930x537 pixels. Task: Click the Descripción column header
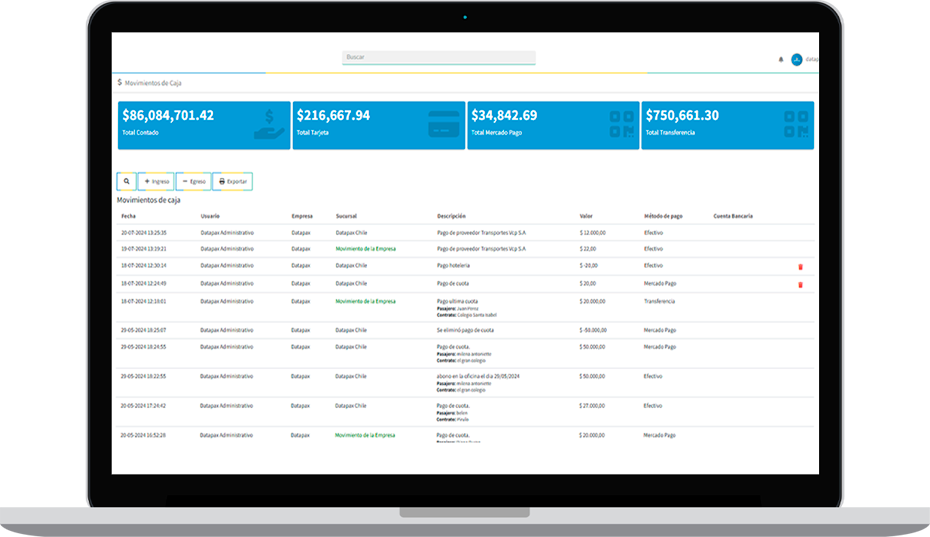coord(451,216)
